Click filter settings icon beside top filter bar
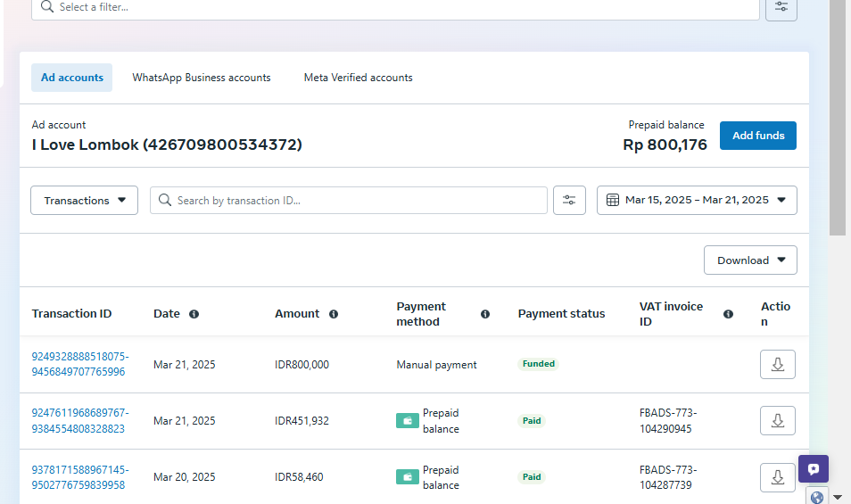This screenshot has height=504, width=851. click(x=781, y=7)
